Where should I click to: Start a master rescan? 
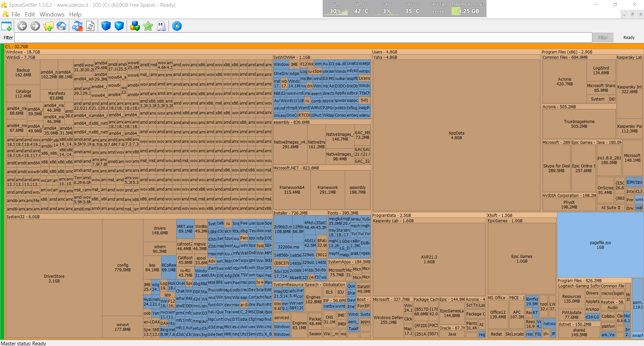click(77, 26)
